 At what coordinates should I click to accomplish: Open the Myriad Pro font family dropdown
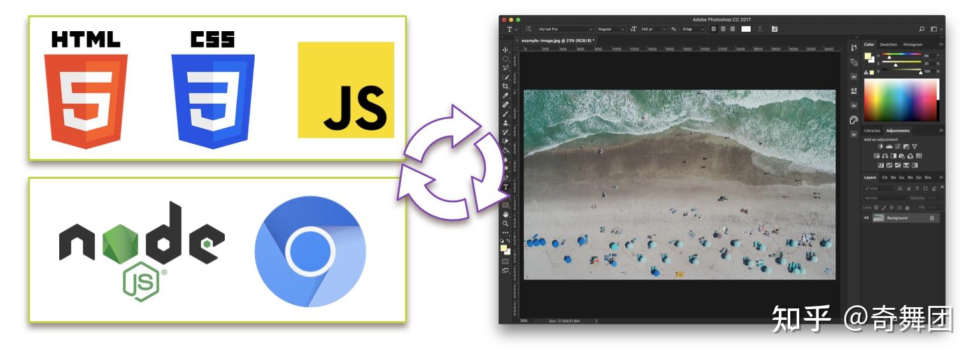[x=565, y=29]
